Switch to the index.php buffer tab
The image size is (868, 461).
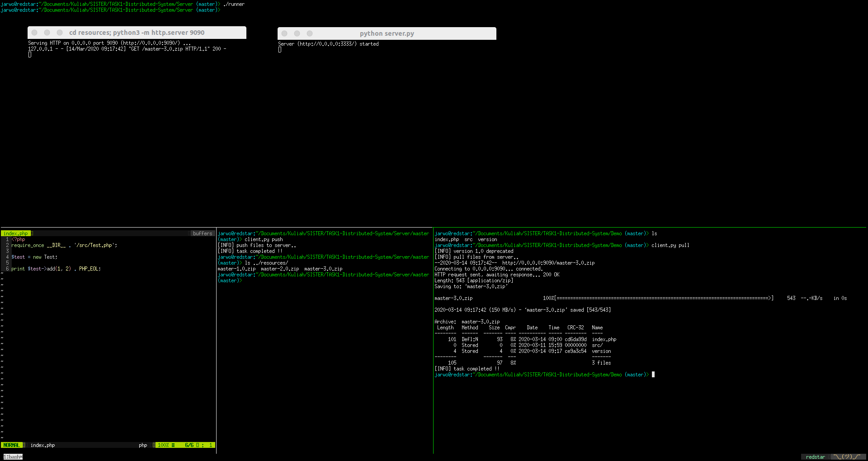pos(16,233)
